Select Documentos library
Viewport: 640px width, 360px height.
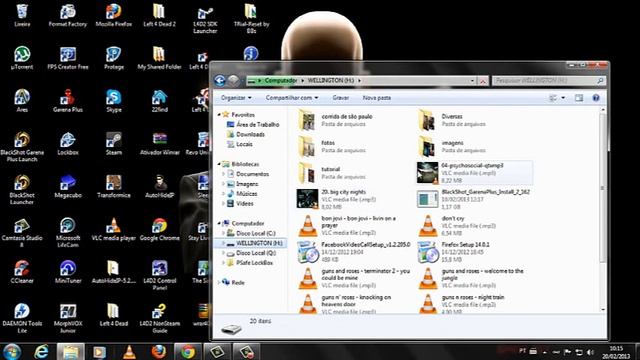(x=248, y=174)
